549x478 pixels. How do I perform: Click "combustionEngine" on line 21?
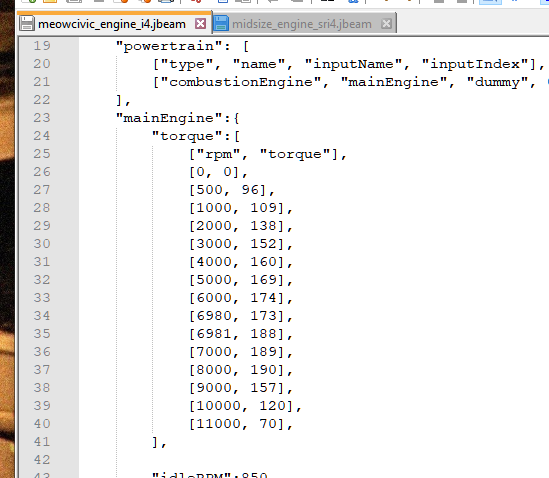241,82
